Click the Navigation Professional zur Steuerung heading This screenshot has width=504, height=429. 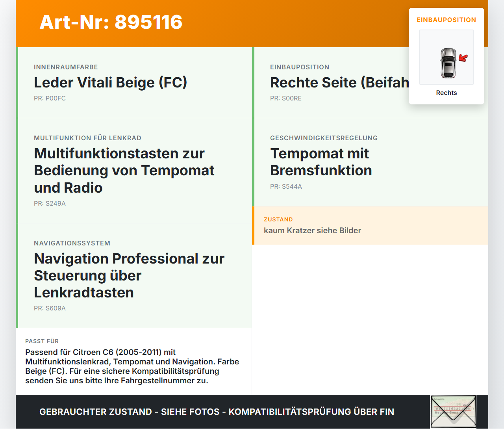(x=129, y=275)
